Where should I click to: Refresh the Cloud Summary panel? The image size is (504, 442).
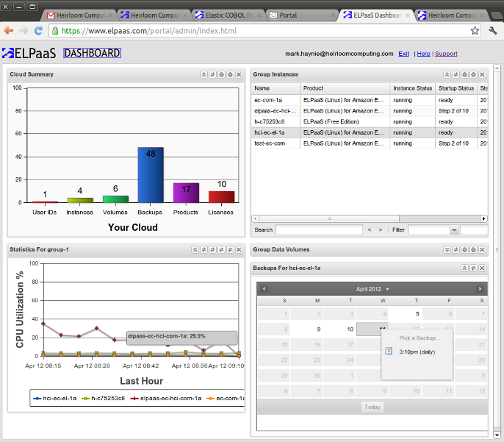212,74
